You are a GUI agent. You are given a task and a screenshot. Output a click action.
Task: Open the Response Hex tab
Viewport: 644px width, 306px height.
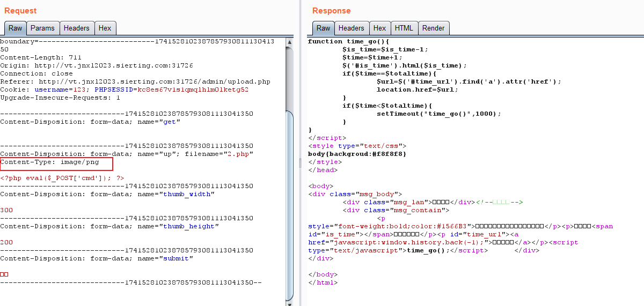(x=379, y=28)
